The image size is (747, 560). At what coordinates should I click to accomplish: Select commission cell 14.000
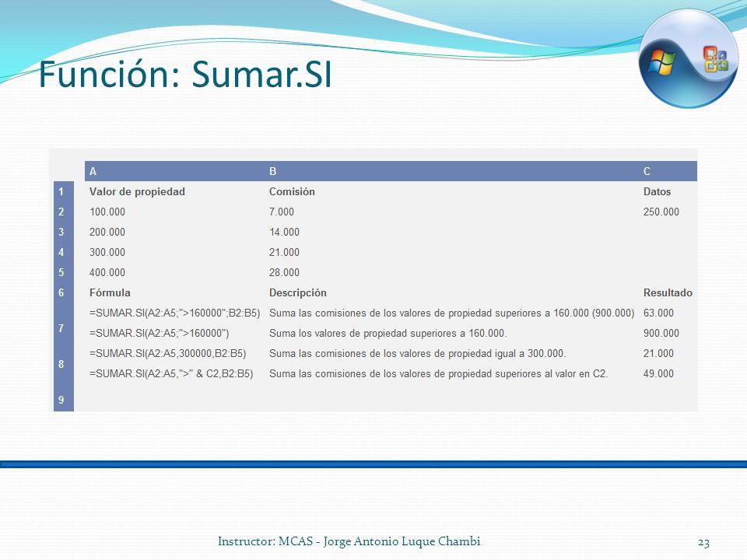pos(285,233)
